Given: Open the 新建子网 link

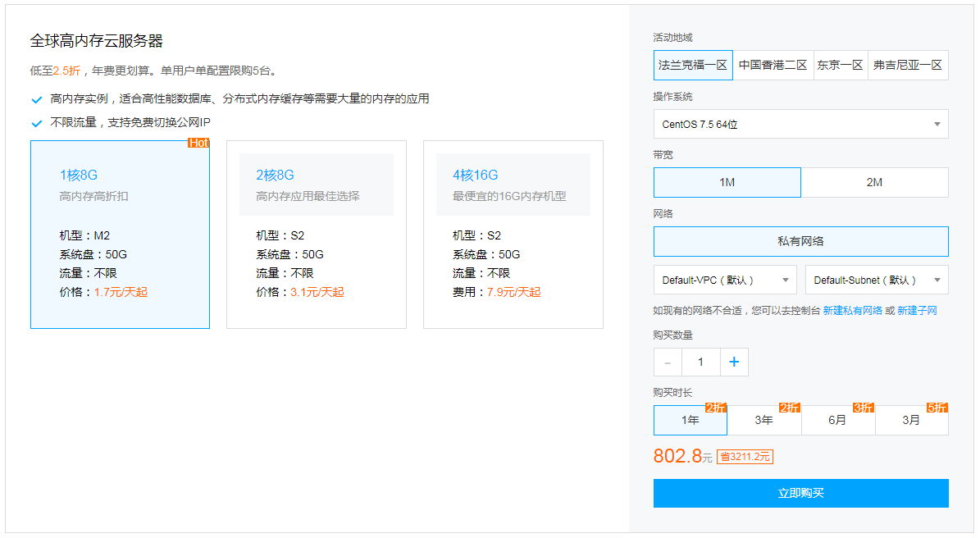Looking at the screenshot, I should click(917, 311).
